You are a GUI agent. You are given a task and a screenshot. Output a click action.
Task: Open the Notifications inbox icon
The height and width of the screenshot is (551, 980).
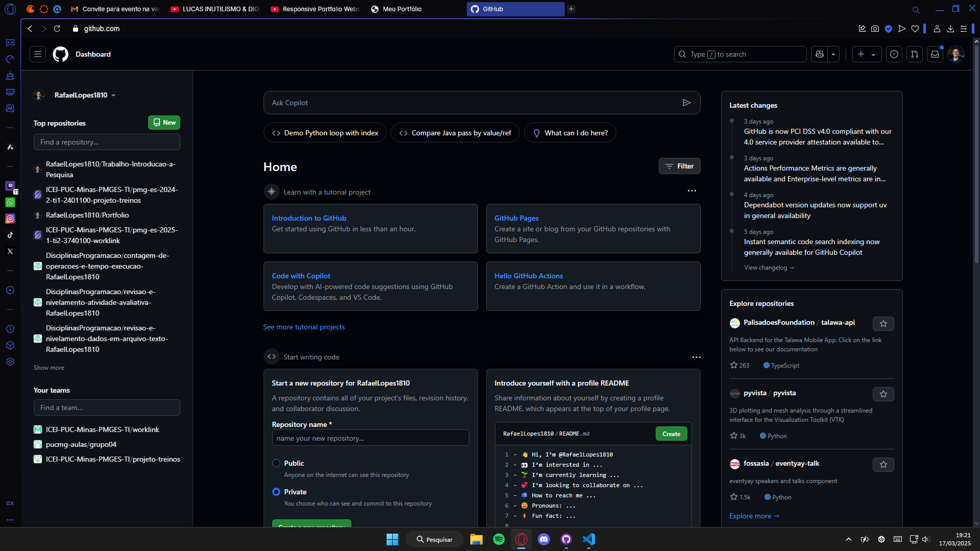coord(935,54)
